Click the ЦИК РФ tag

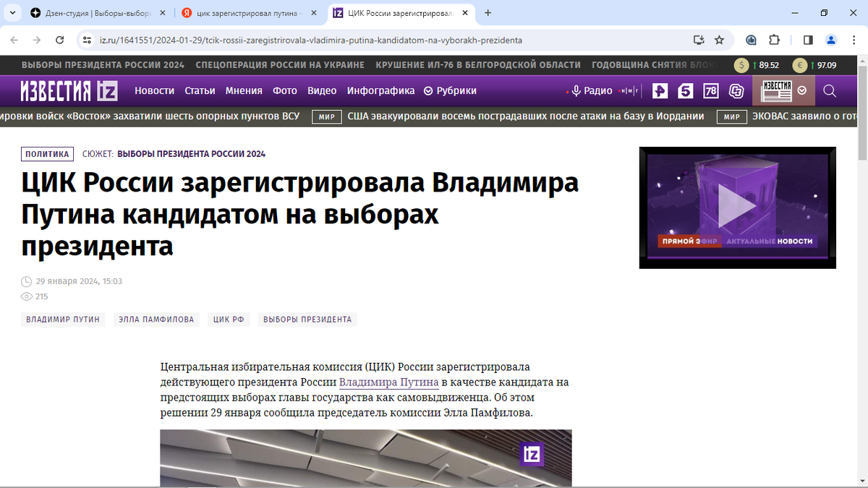point(229,319)
